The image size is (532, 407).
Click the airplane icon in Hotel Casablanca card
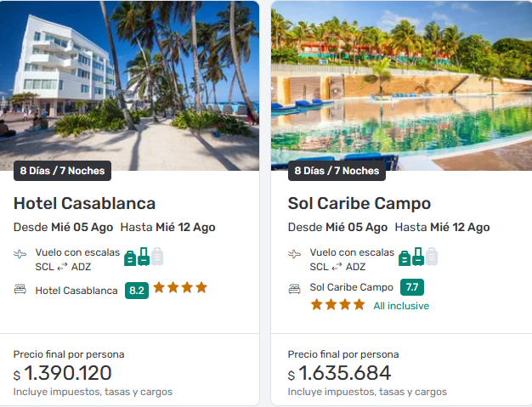(x=20, y=254)
